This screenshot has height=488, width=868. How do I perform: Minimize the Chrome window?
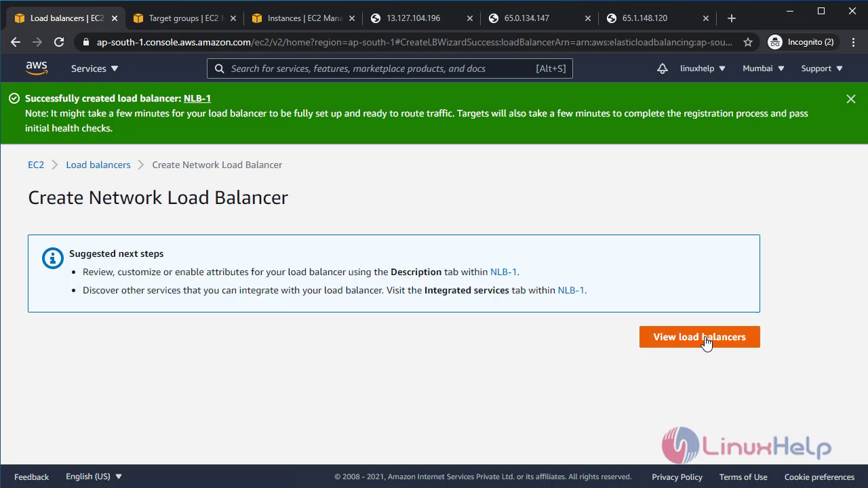tap(790, 11)
